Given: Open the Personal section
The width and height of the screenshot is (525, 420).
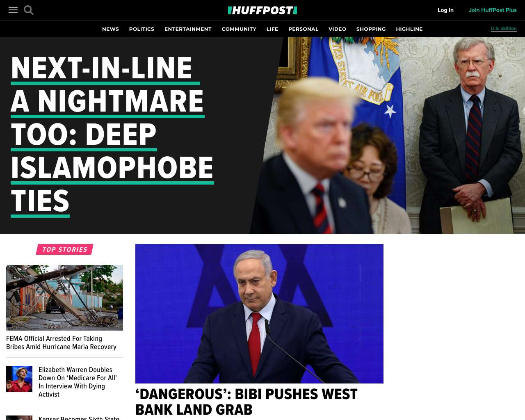Looking at the screenshot, I should click(303, 29).
